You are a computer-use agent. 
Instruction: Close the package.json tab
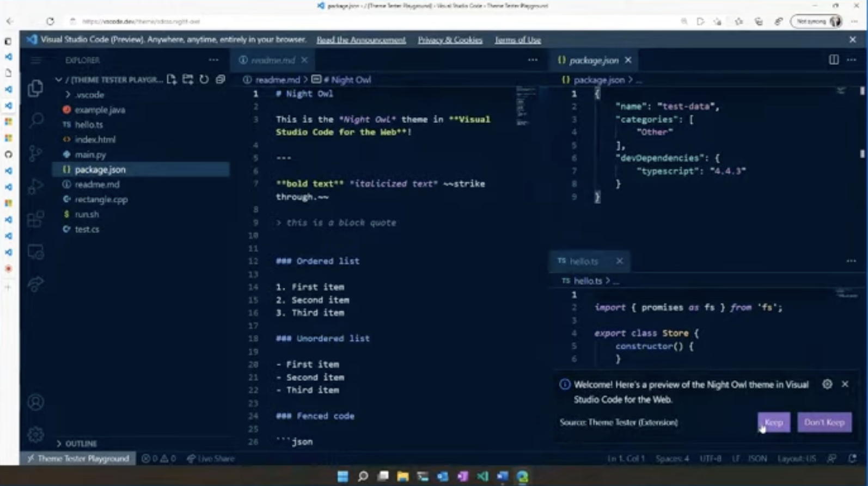[628, 60]
